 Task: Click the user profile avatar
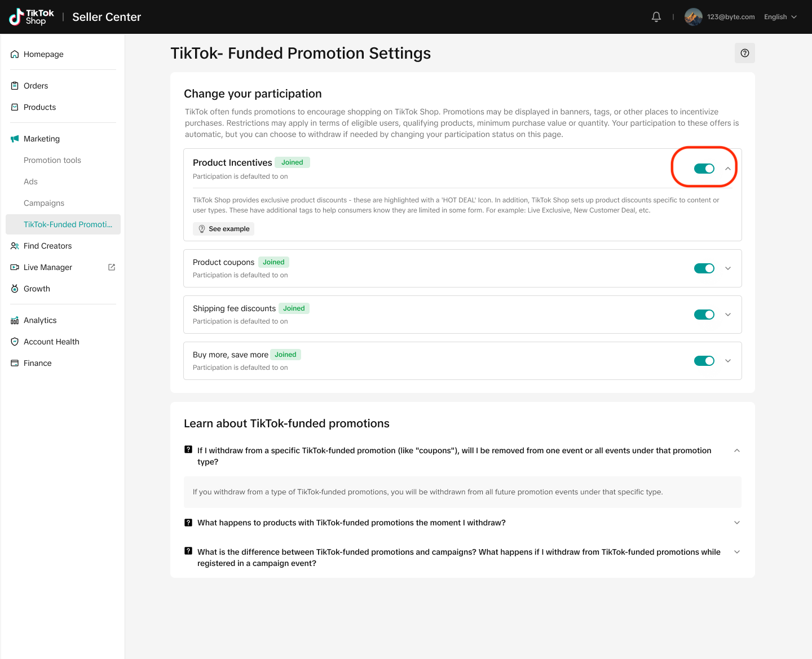(693, 17)
